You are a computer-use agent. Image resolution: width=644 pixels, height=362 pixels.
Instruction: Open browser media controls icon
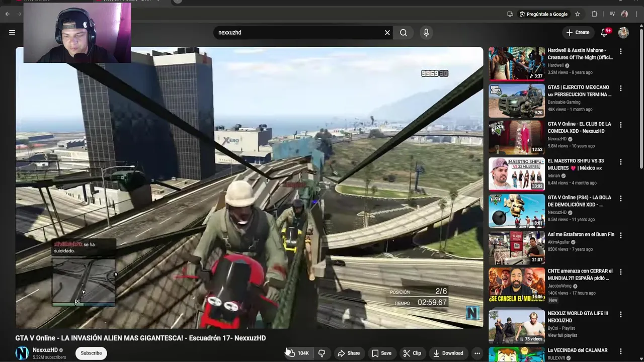(612, 14)
